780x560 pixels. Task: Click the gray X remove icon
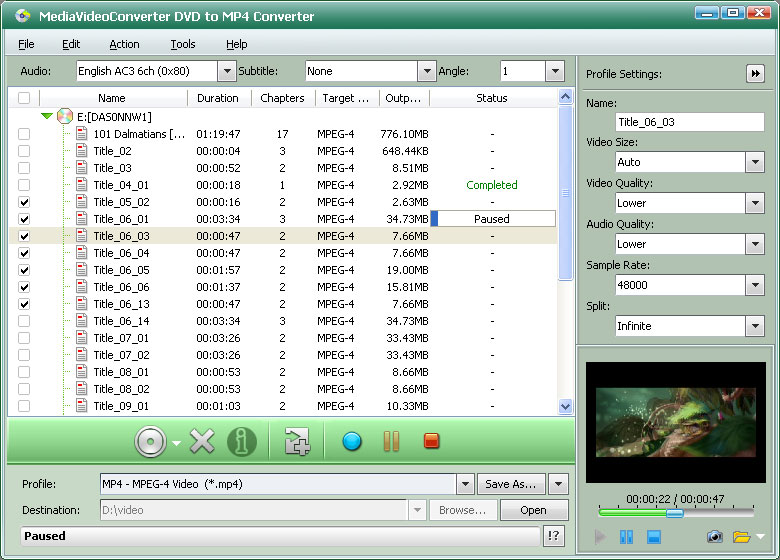[x=202, y=441]
